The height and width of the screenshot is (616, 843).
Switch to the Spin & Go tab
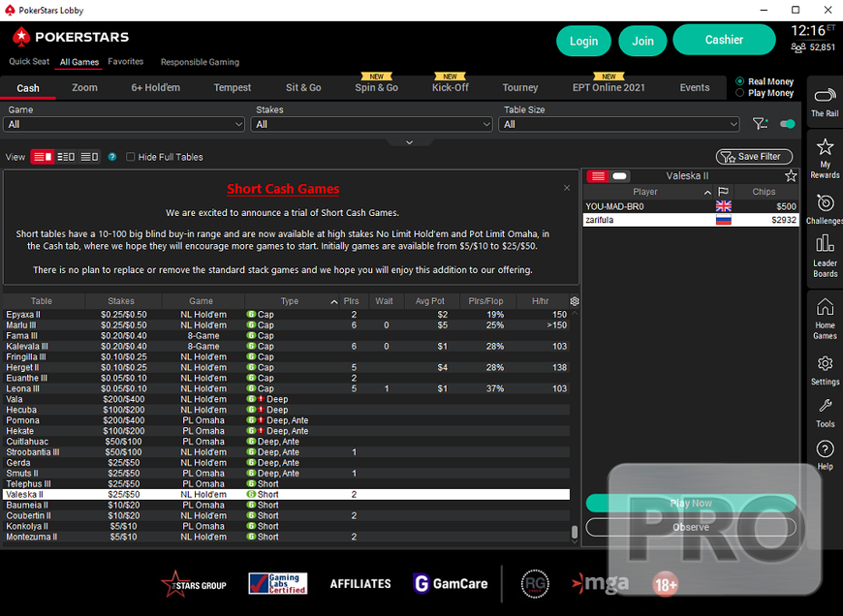pyautogui.click(x=376, y=87)
